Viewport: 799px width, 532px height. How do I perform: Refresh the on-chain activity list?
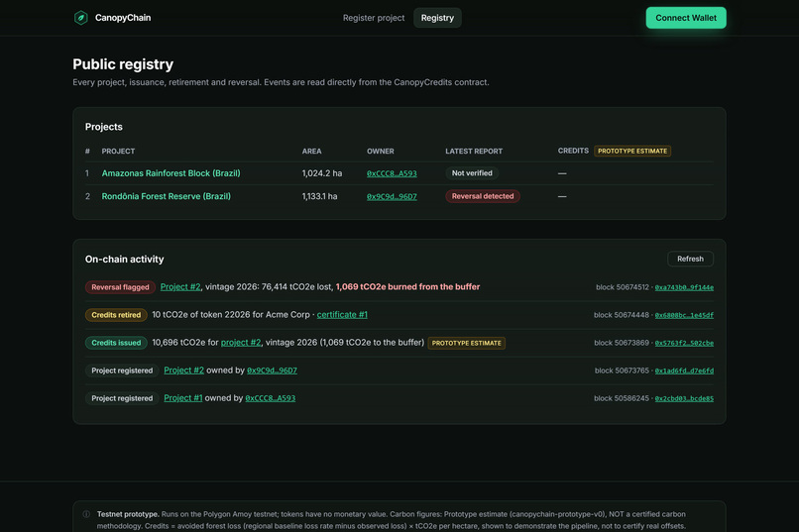tap(690, 259)
